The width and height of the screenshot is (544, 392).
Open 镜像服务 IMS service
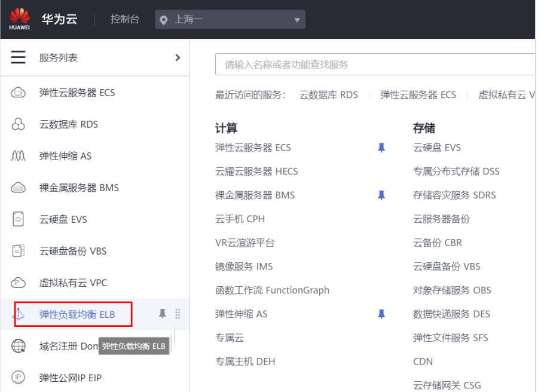pyautogui.click(x=244, y=267)
